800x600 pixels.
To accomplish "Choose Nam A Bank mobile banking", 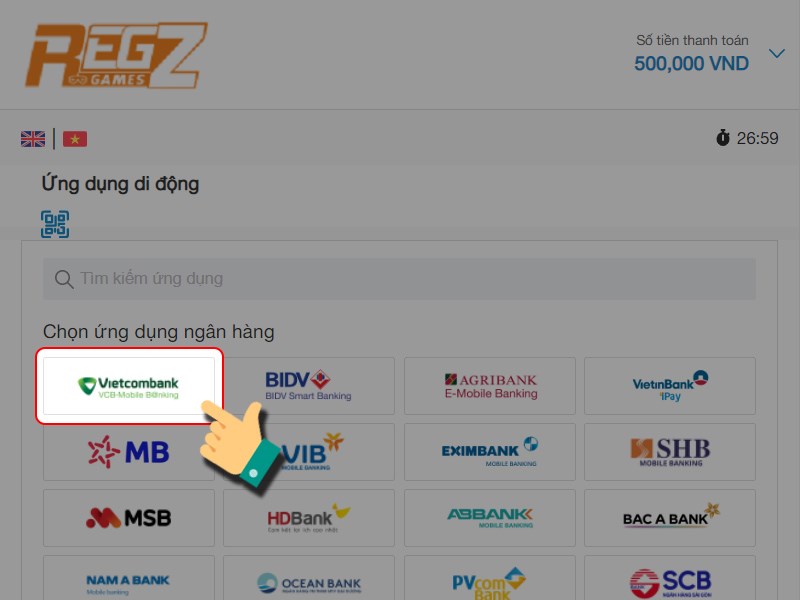I will click(x=129, y=578).
